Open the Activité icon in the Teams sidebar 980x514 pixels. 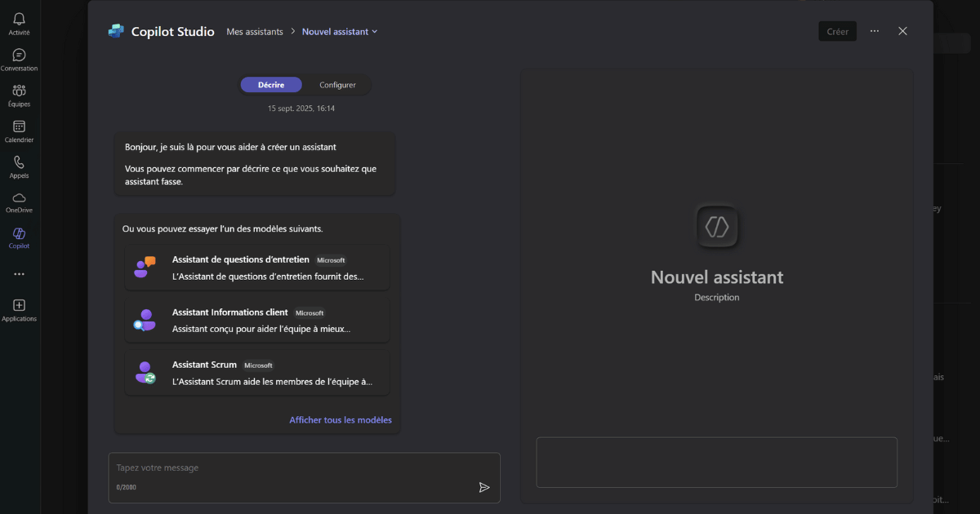pos(18,19)
